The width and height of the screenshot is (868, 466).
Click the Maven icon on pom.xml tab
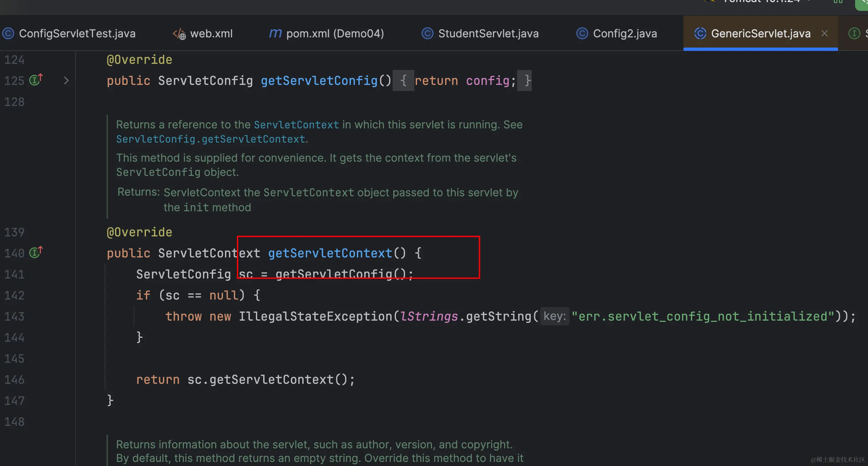(275, 34)
